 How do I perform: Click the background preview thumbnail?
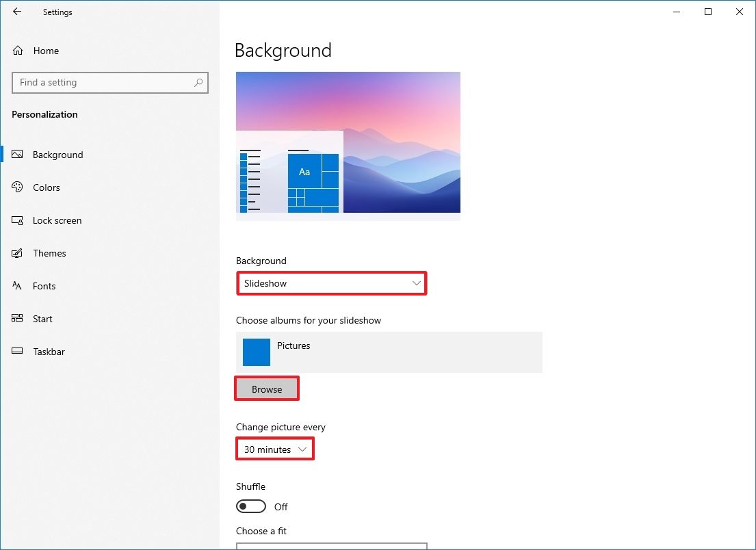[x=348, y=143]
